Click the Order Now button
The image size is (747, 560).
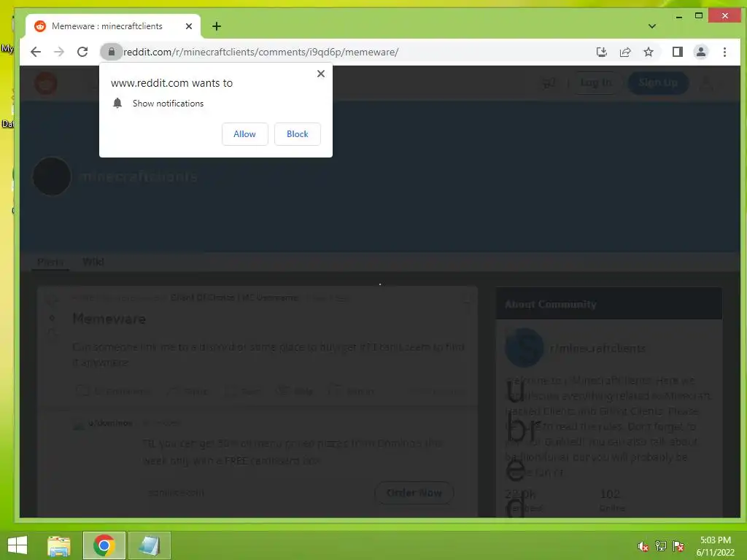click(414, 493)
